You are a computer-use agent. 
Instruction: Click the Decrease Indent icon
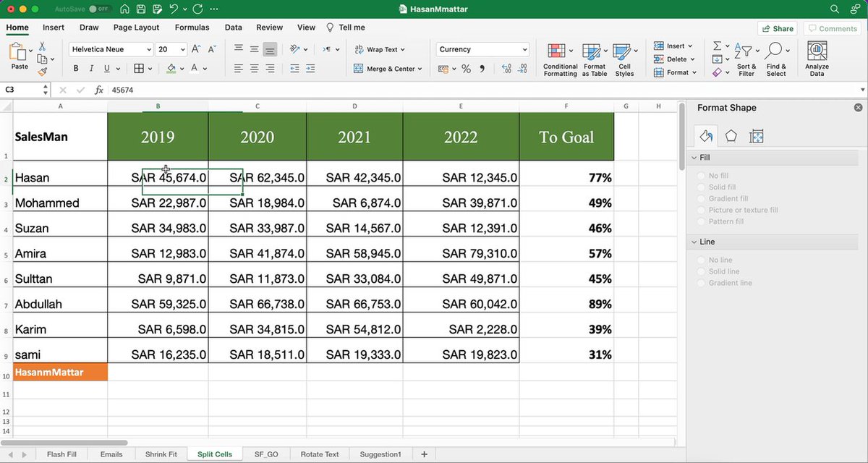[x=294, y=69]
